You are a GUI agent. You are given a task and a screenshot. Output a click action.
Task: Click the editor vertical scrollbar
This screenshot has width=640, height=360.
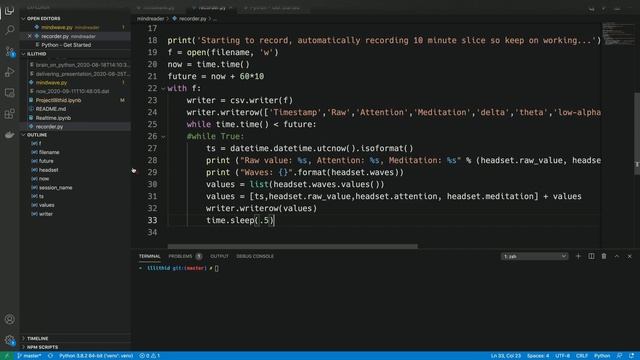[x=637, y=134]
